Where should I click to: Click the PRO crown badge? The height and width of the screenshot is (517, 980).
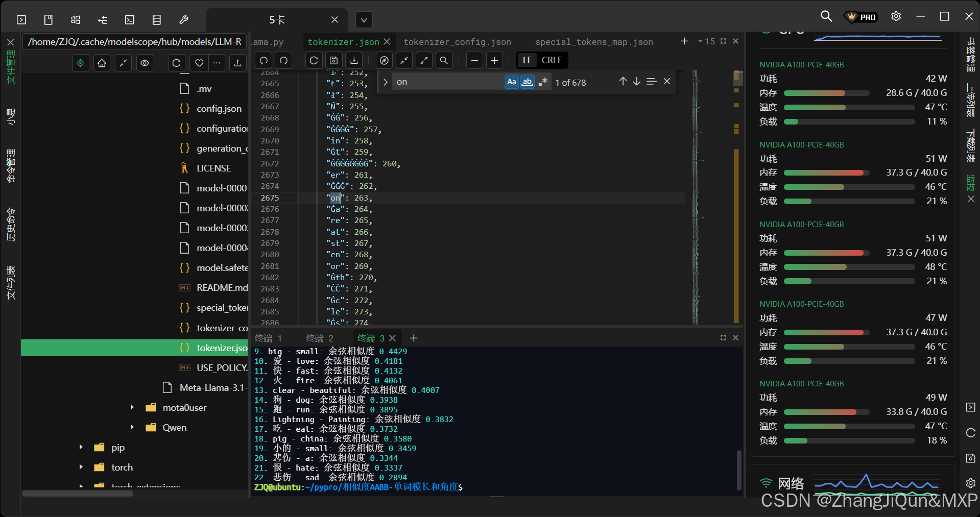tap(861, 17)
